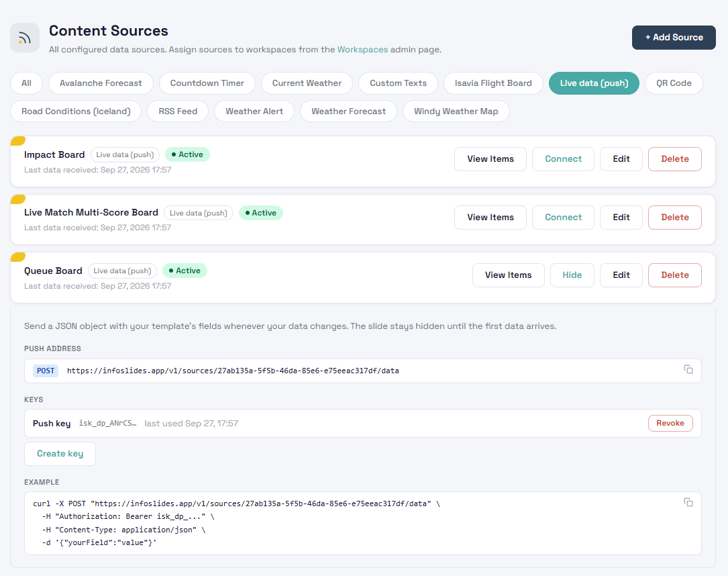The height and width of the screenshot is (576, 728).
Task: Click Active badge on Live Match Multi-Score Board
Action: 260,213
